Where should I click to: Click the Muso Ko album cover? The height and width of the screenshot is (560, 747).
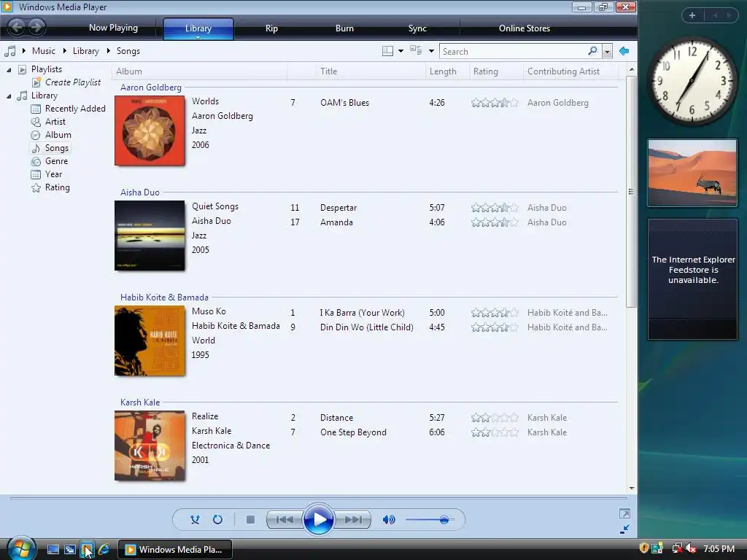click(x=150, y=341)
